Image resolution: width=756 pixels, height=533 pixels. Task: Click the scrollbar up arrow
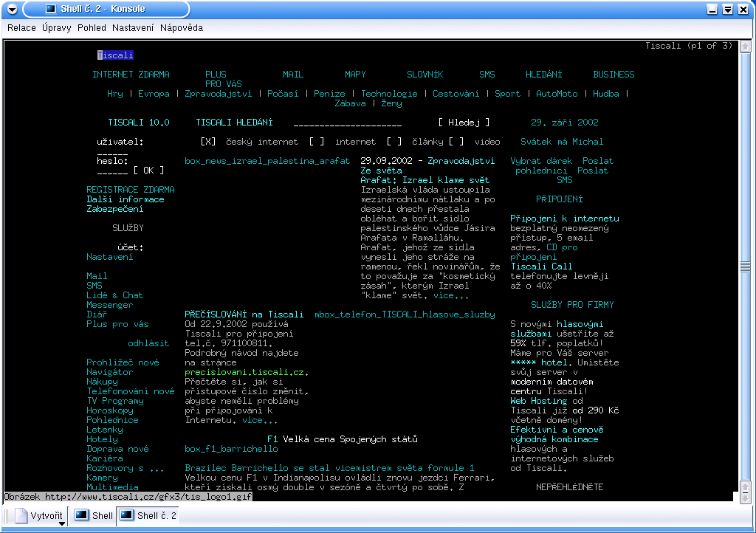(745, 47)
